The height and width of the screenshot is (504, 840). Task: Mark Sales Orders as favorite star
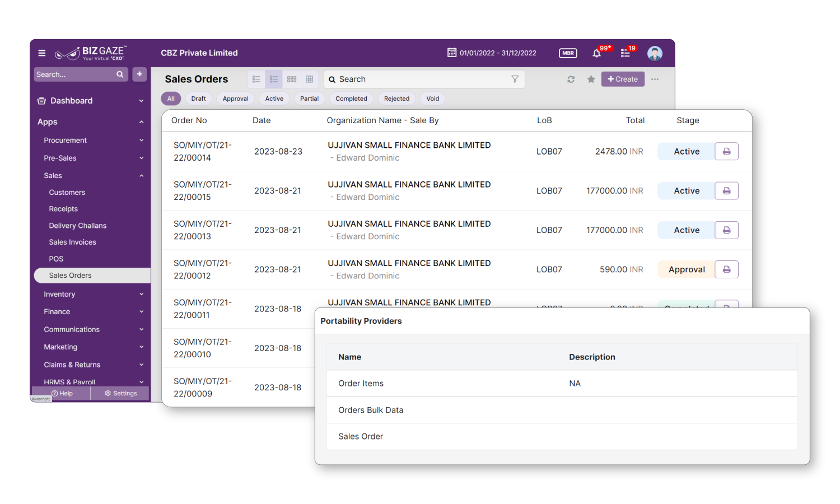(591, 80)
